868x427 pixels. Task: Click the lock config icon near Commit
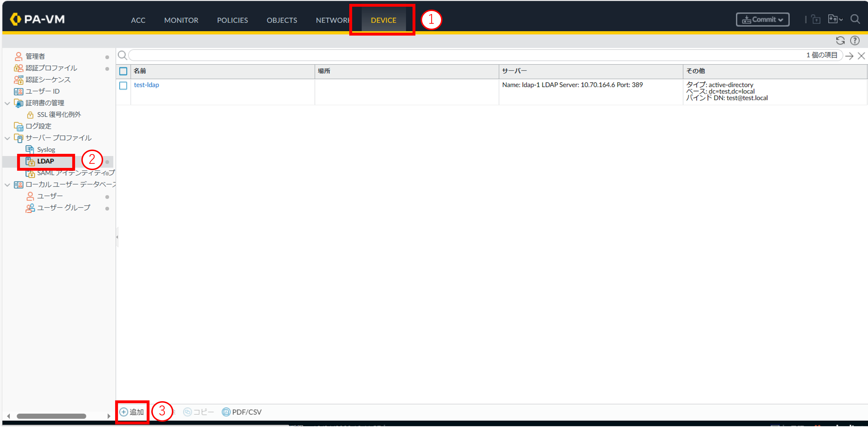coord(816,19)
